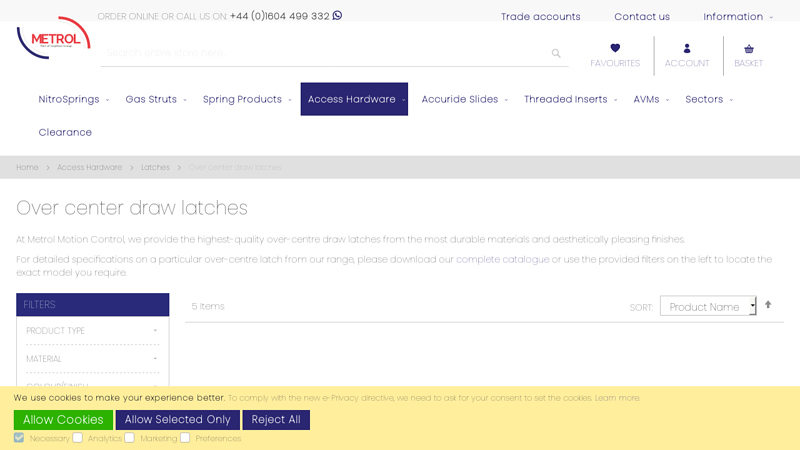800x450 pixels.
Task: Click the Reject All button
Action: coord(276,420)
